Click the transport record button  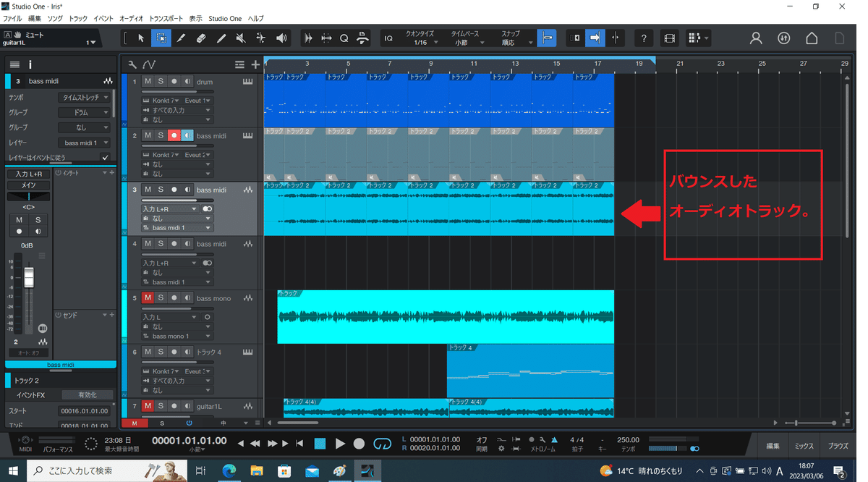359,444
